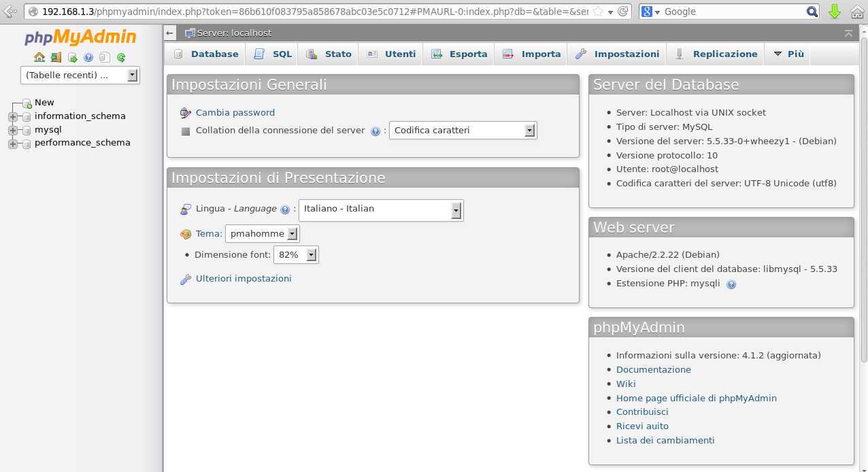Open the Lista dei cambiamenti link
Viewport: 868px width, 472px height.
pos(665,441)
